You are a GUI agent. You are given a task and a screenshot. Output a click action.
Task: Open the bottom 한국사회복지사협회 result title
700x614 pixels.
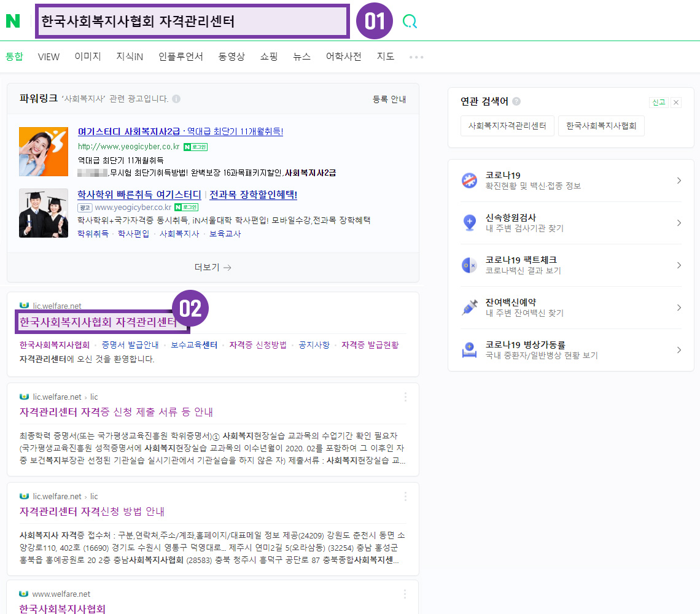pyautogui.click(x=63, y=608)
